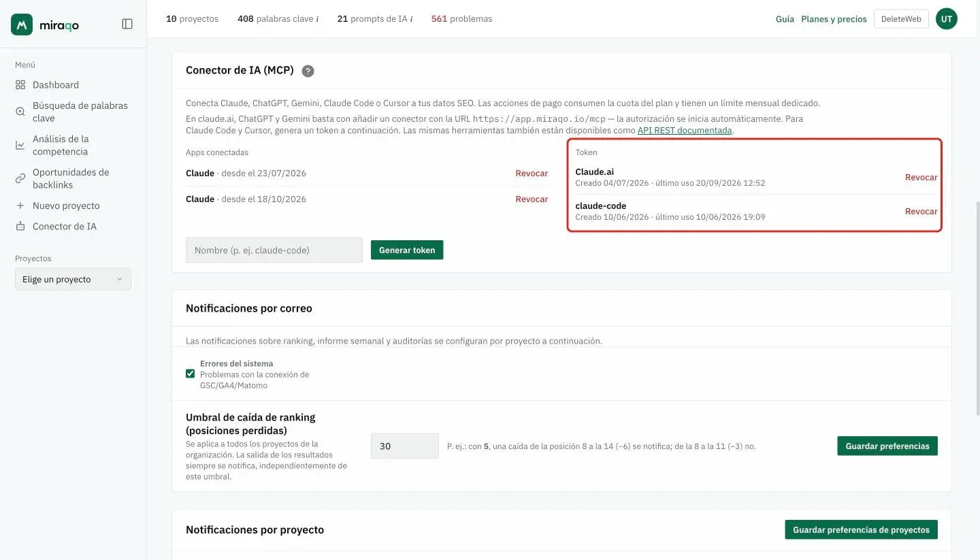Click the Generar token button
Viewport: 980px width, 560px height.
click(x=407, y=250)
